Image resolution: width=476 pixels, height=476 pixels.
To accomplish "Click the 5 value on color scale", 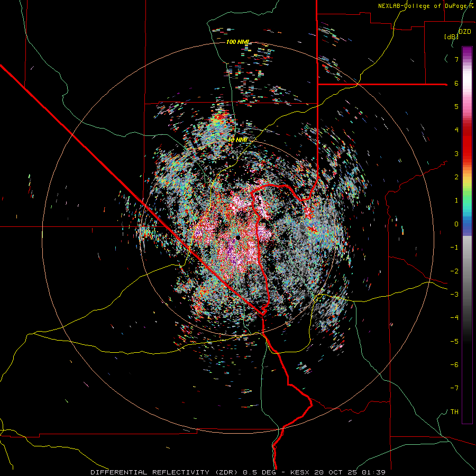I will [456, 106].
